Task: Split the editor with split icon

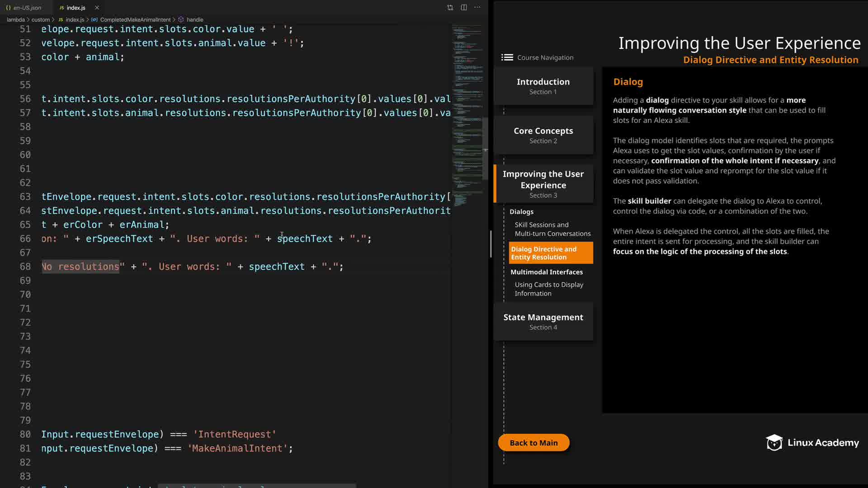Action: coord(464,8)
